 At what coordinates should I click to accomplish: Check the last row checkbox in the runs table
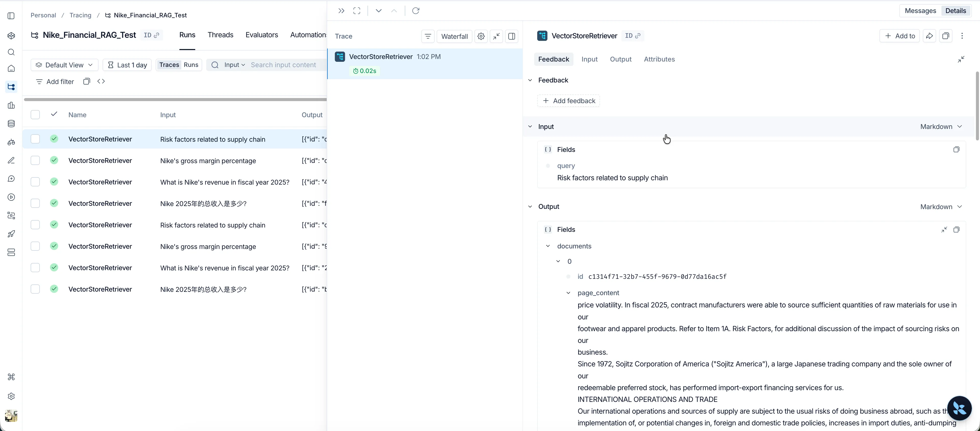pos(35,289)
